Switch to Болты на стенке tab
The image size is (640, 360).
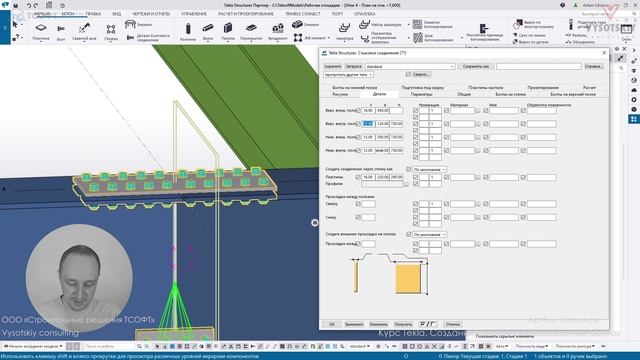pos(510,94)
